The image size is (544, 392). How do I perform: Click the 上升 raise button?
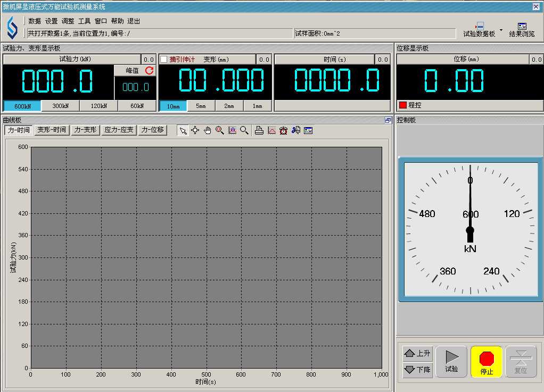tap(418, 353)
